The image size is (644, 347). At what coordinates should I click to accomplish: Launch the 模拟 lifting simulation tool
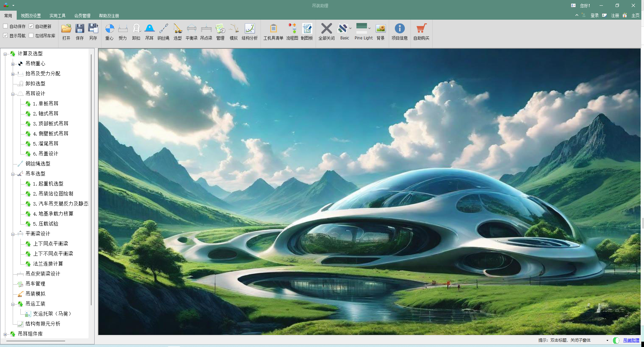pyautogui.click(x=233, y=32)
